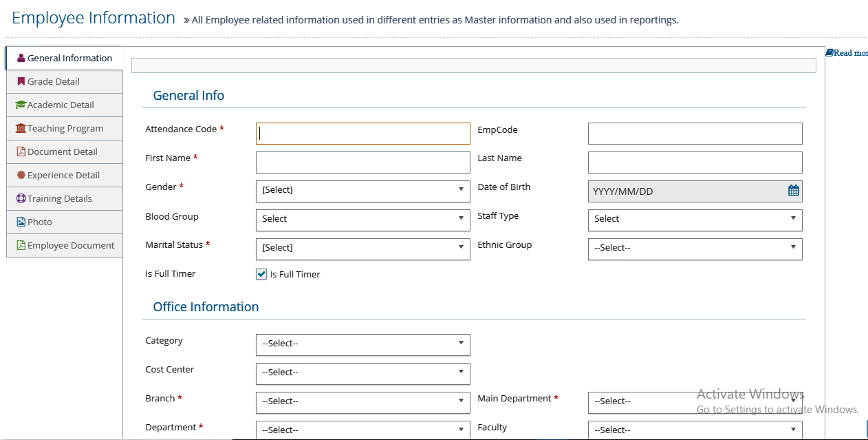Open the Document Detail tab
This screenshot has height=440, width=868.
[x=65, y=151]
